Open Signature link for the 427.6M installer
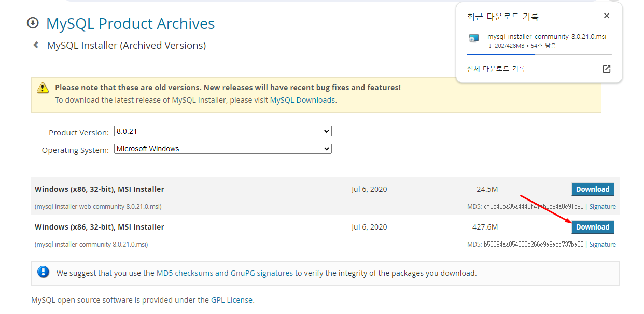The height and width of the screenshot is (314, 644). point(603,245)
